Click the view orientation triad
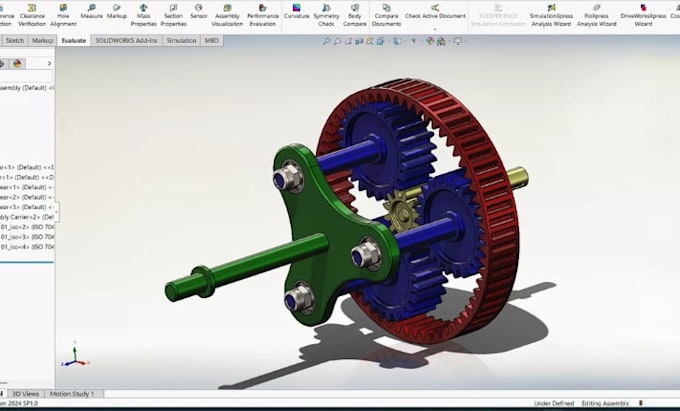The width and height of the screenshot is (680, 411). tap(75, 355)
